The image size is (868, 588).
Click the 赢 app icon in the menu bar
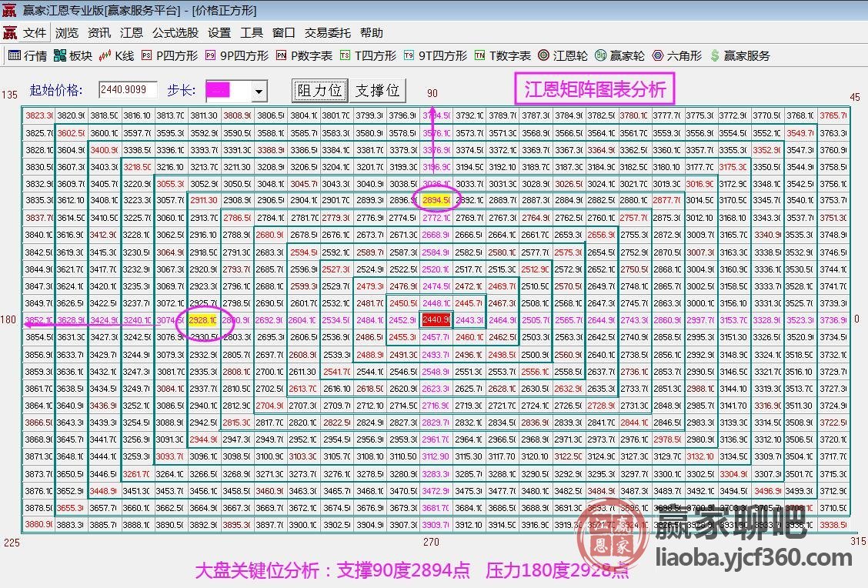click(10, 32)
